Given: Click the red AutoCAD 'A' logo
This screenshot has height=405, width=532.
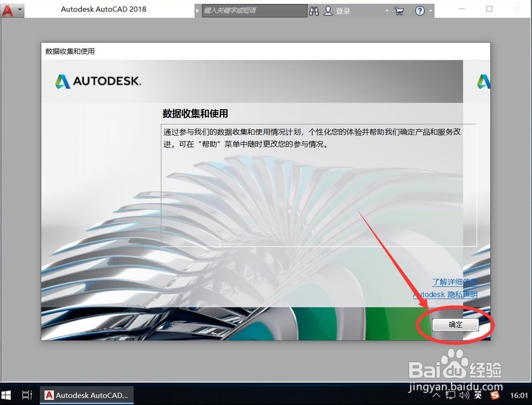Looking at the screenshot, I should pyautogui.click(x=8, y=10).
